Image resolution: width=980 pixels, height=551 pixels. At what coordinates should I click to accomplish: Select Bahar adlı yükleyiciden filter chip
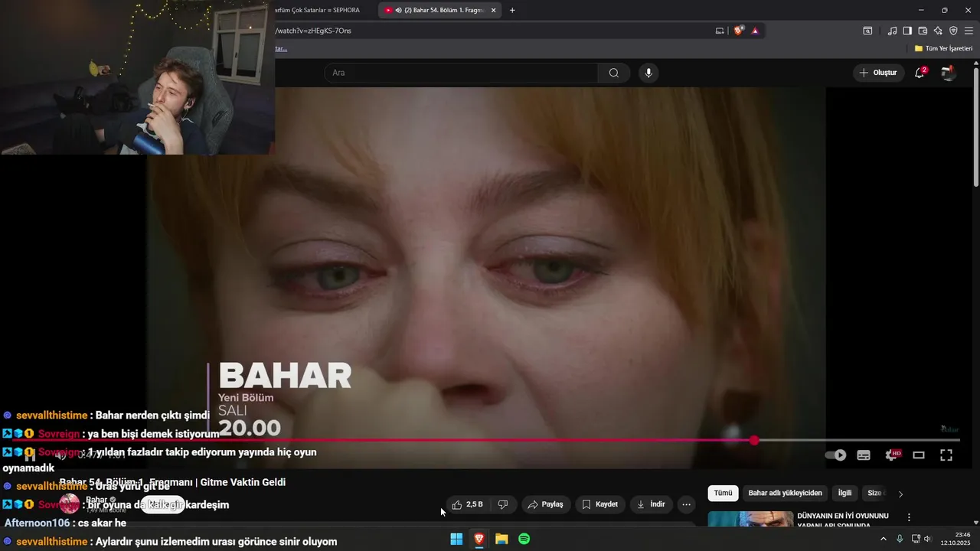click(785, 493)
